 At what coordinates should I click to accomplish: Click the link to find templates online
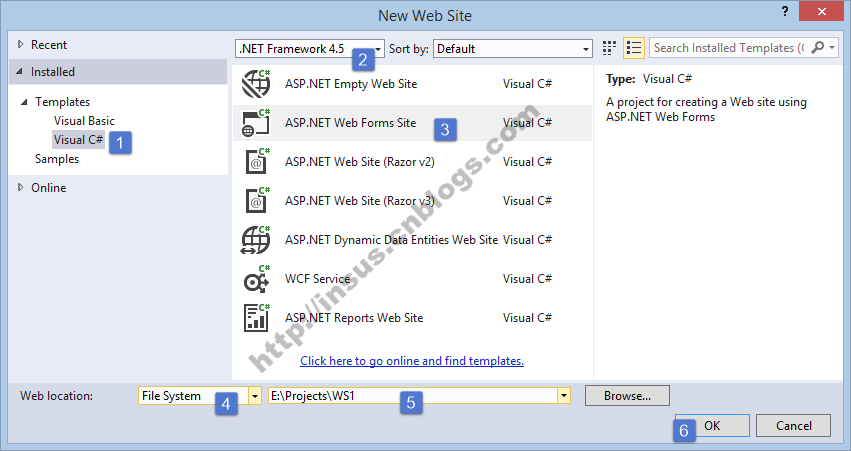click(x=412, y=361)
